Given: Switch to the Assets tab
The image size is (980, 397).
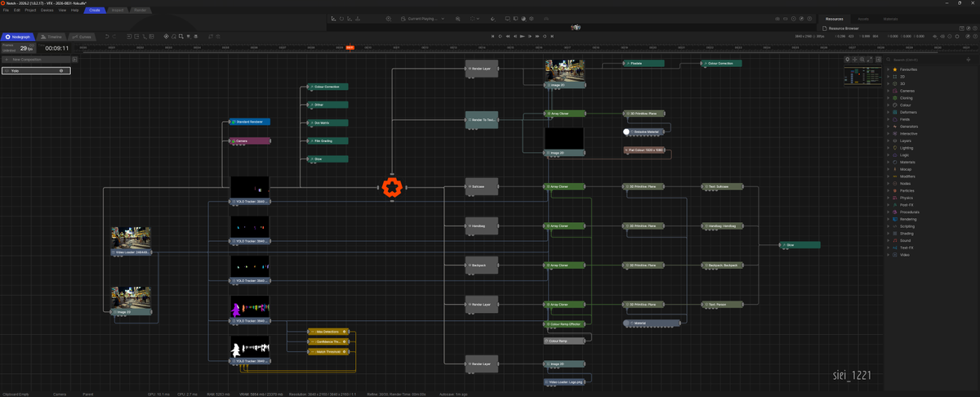Looking at the screenshot, I should pos(863,18).
